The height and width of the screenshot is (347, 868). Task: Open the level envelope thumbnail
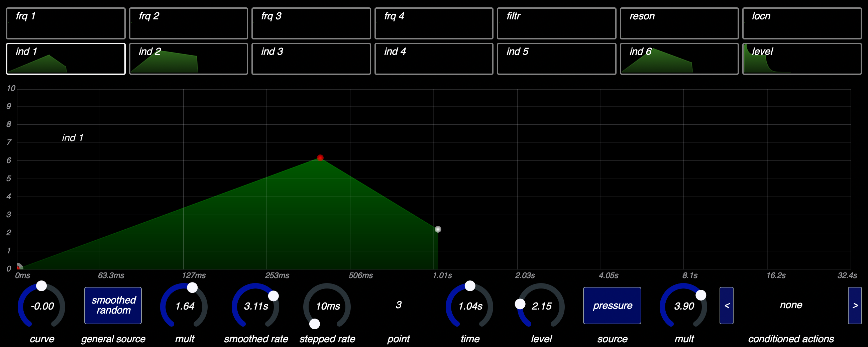coord(802,59)
